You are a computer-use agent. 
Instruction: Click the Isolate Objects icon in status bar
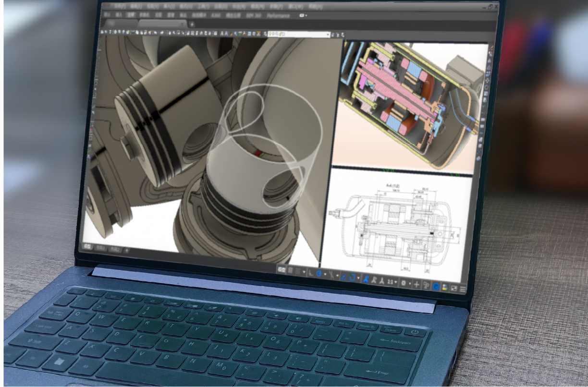pos(426,285)
